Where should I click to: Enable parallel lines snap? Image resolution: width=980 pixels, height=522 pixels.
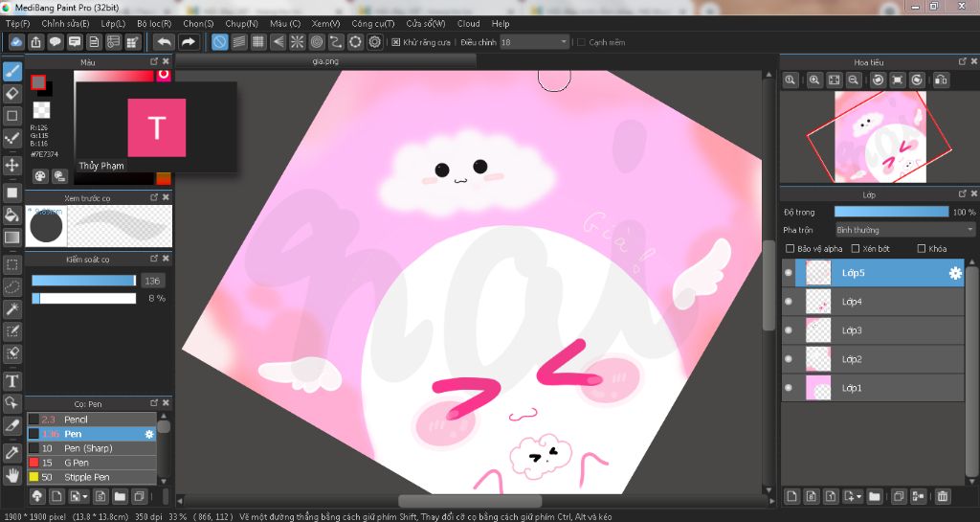[238, 42]
